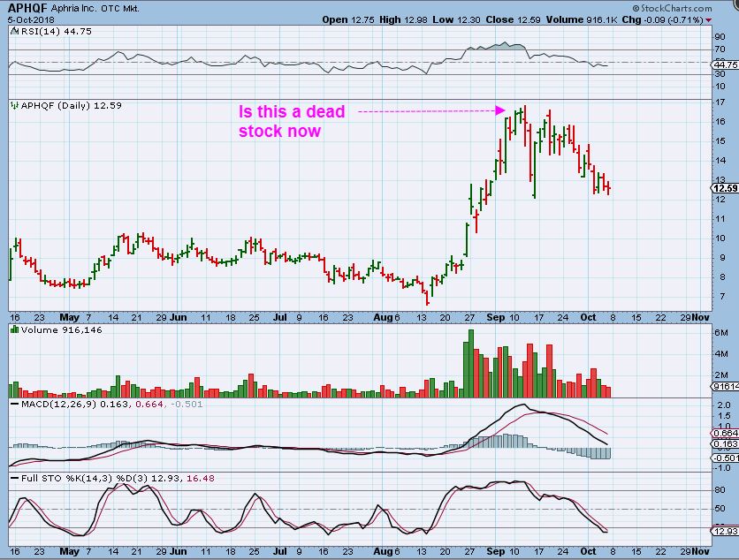This screenshot has height=560, width=739.
Task: Click the Full STO line legend icon
Action: 15,478
